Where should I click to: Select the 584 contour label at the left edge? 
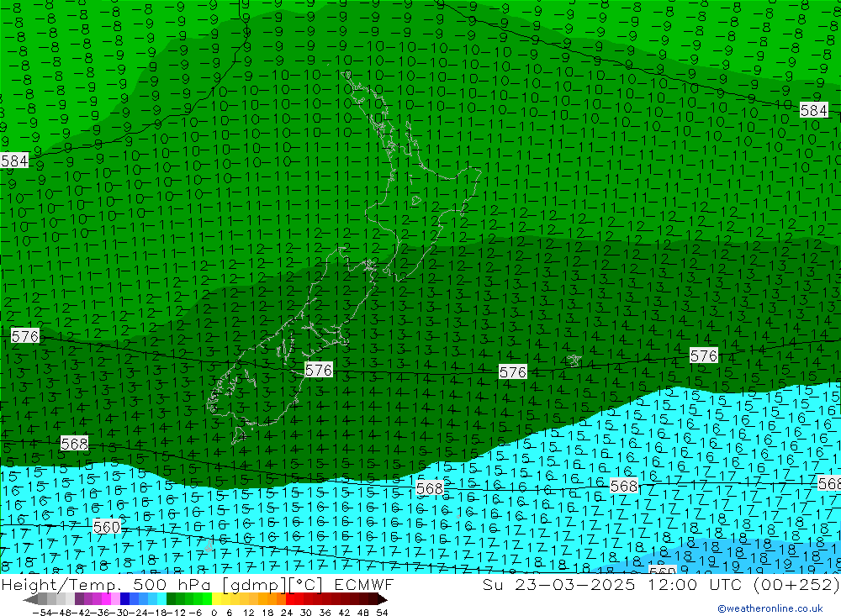(x=14, y=161)
